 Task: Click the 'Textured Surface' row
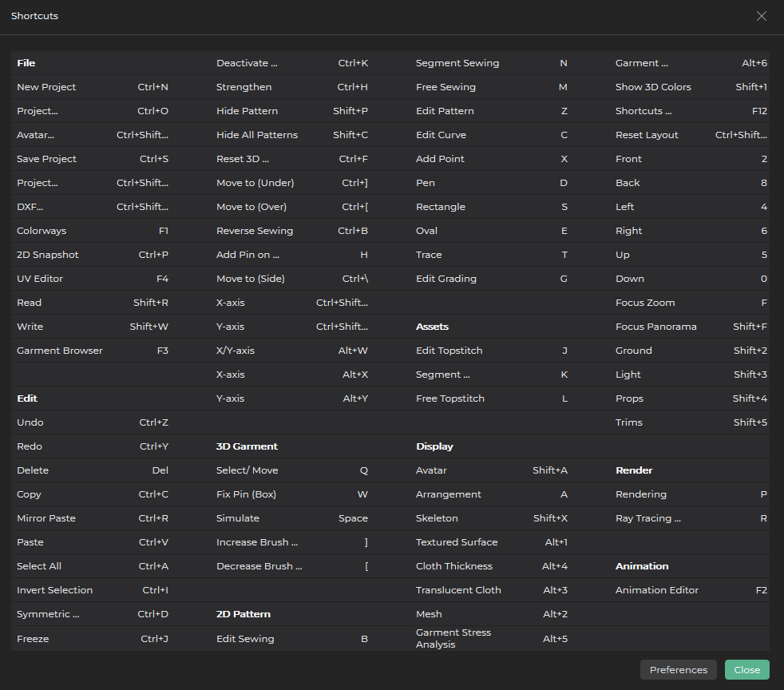pyautogui.click(x=492, y=542)
